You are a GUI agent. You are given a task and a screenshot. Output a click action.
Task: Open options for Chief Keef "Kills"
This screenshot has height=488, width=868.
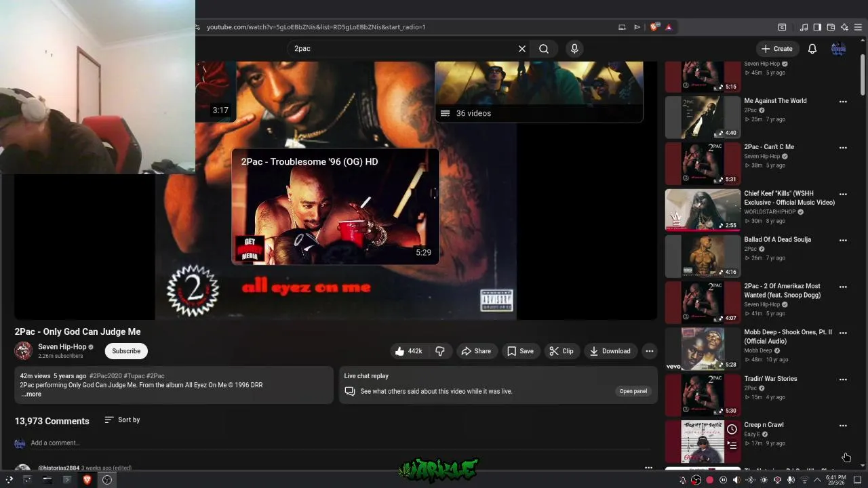click(843, 195)
